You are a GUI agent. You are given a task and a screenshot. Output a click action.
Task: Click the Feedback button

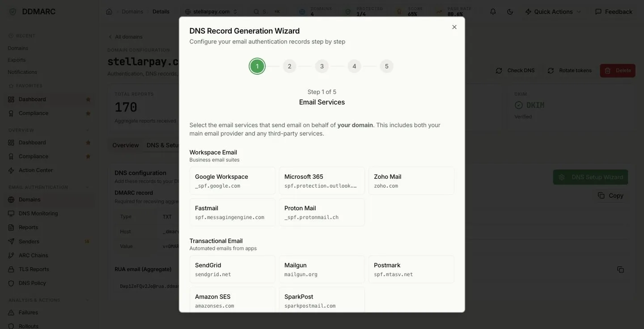coord(614,12)
